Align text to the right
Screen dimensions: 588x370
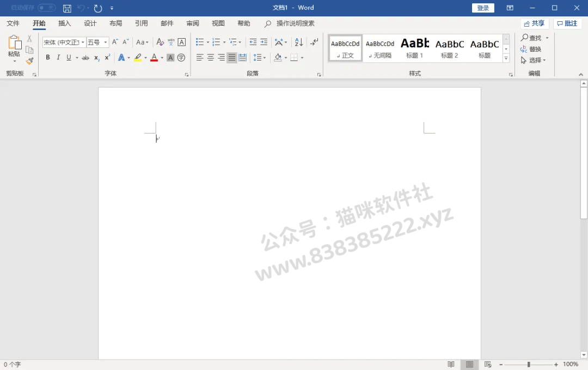pos(221,57)
